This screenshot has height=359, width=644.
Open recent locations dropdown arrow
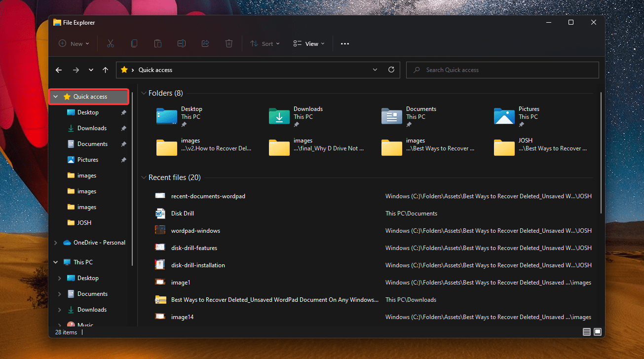tap(91, 70)
